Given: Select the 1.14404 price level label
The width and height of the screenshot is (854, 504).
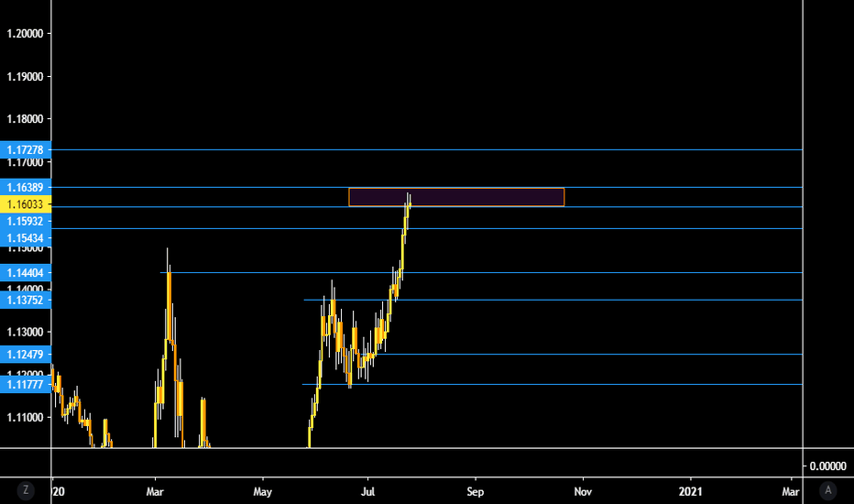Looking at the screenshot, I should [26, 272].
